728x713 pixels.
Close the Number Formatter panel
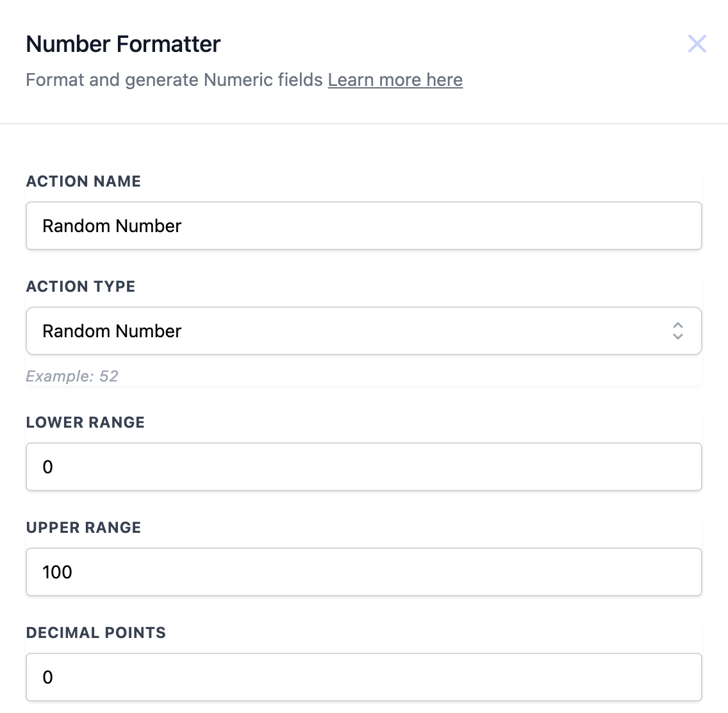(x=697, y=44)
